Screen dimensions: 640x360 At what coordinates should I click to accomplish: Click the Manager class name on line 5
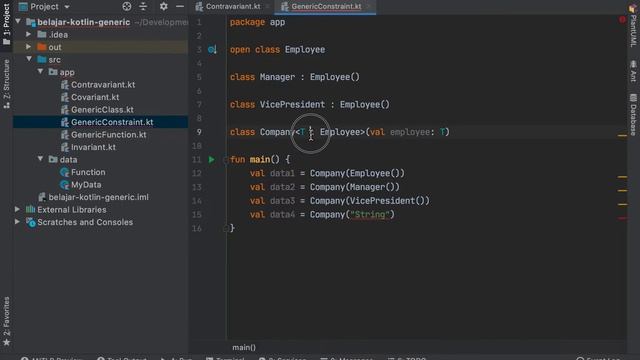point(277,77)
